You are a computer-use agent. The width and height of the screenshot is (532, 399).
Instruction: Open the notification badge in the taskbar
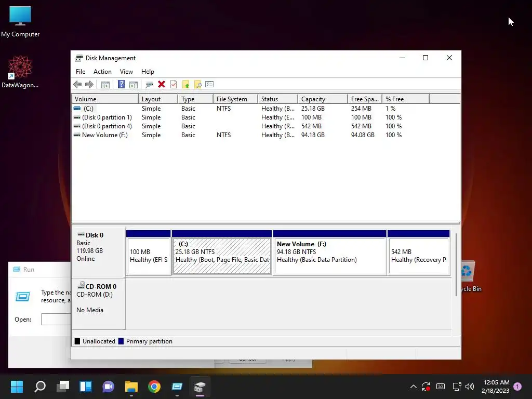tap(518, 387)
